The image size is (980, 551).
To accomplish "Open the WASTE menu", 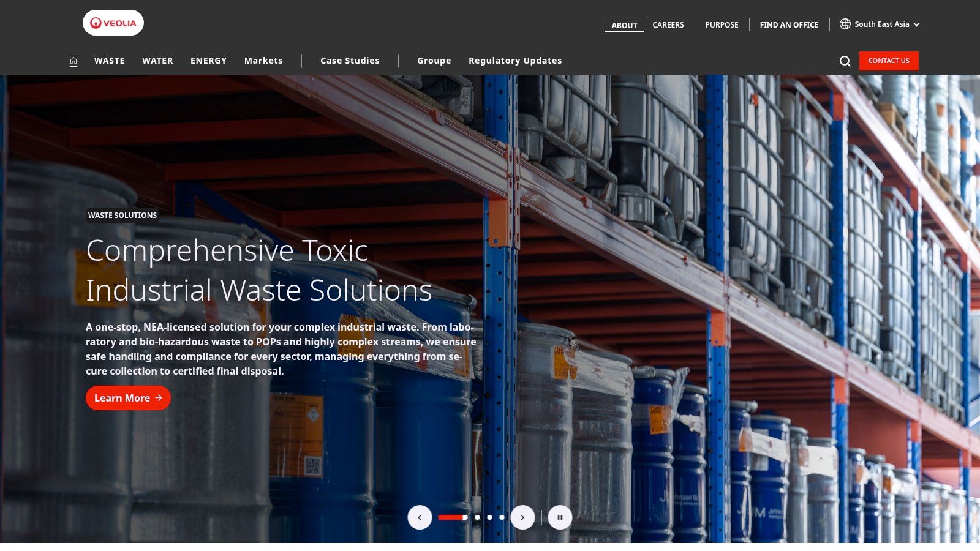I will (110, 61).
